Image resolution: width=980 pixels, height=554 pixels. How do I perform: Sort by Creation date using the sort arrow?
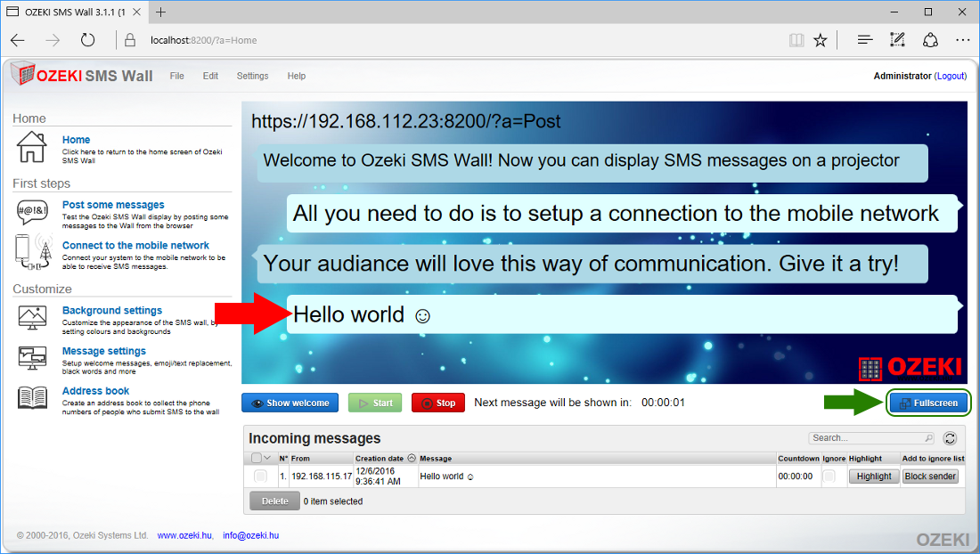point(412,458)
